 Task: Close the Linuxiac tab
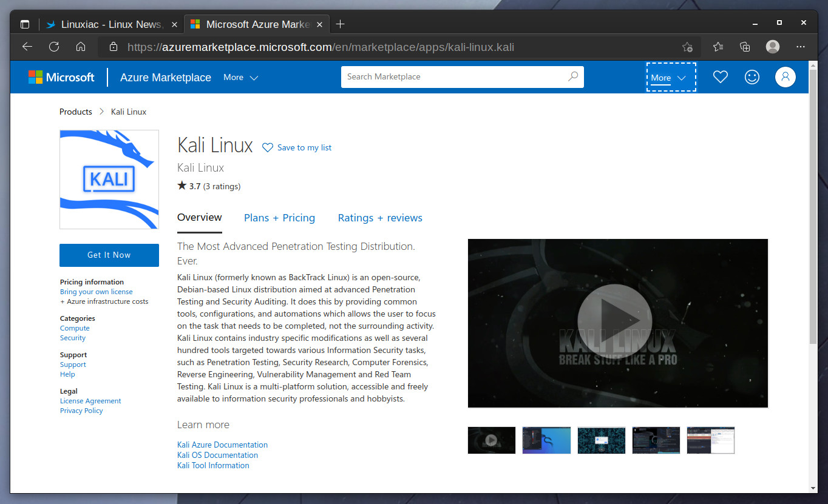pos(174,24)
